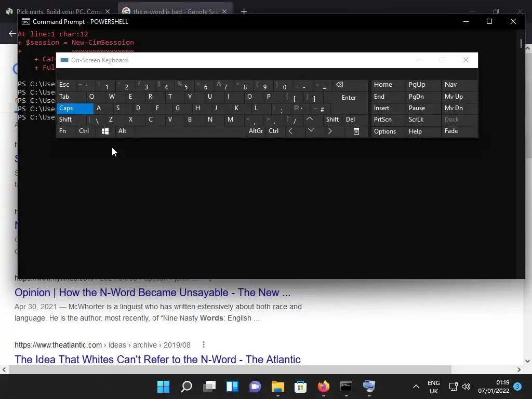Viewport: 532px width, 399px height.
Task: Open the clock showing 01:19 07/01/2022
Action: (x=494, y=387)
